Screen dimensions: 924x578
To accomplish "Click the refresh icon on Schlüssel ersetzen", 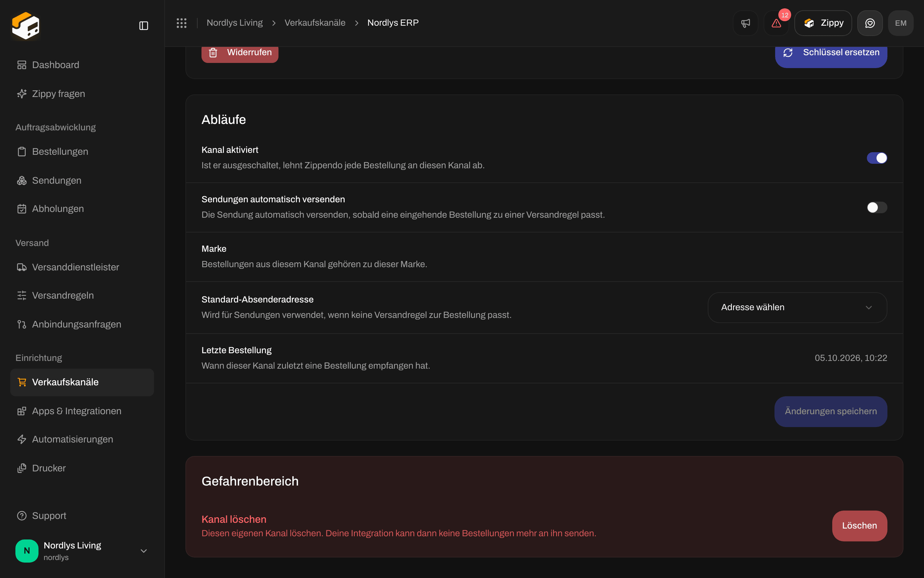I will [788, 52].
